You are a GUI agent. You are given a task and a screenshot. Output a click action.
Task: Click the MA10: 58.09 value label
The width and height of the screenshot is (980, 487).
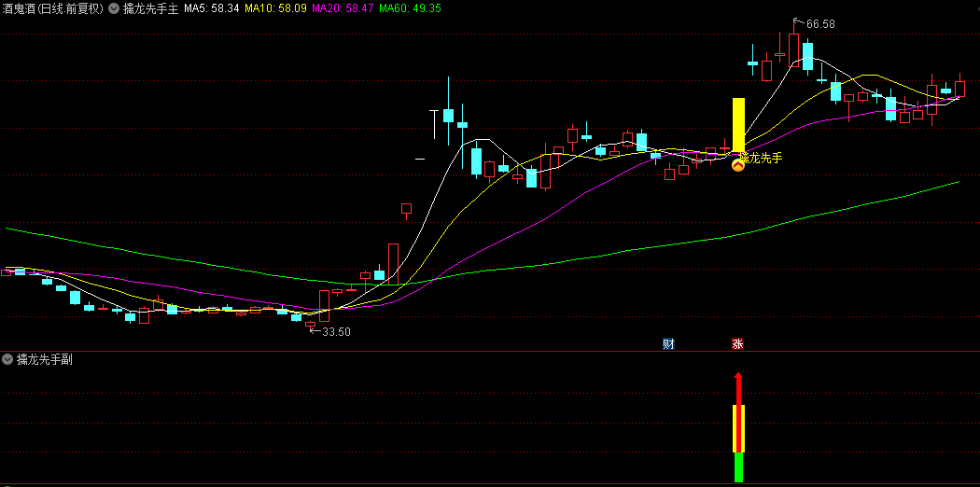coord(275,8)
